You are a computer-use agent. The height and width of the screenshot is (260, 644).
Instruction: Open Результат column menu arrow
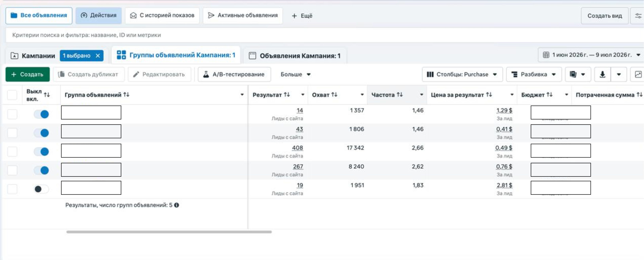click(x=303, y=95)
